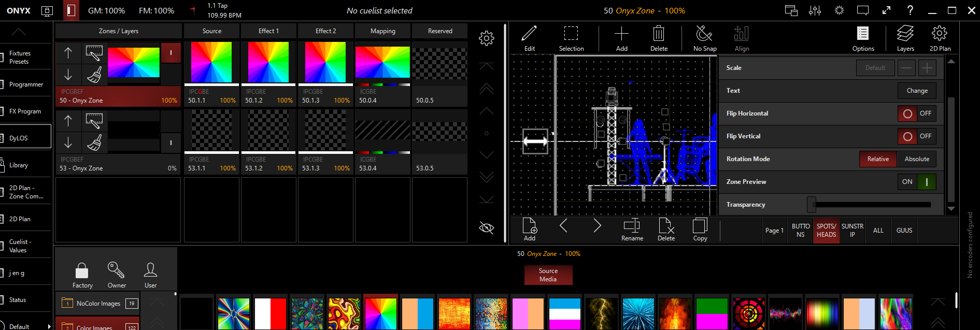Image resolution: width=980 pixels, height=330 pixels.
Task: Turn on Flip Vertical
Action: (x=917, y=136)
